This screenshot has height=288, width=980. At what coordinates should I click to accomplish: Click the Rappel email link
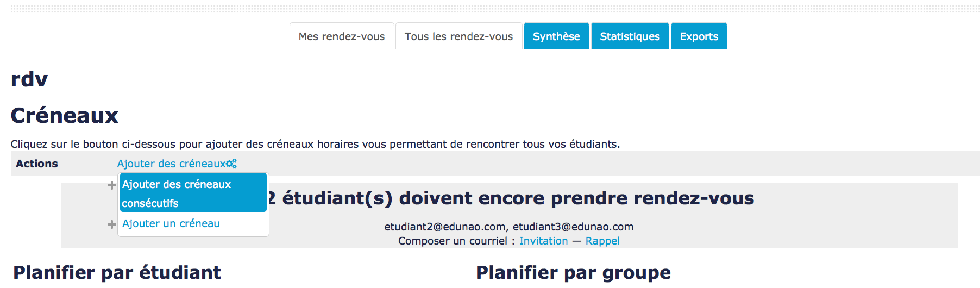(x=602, y=241)
